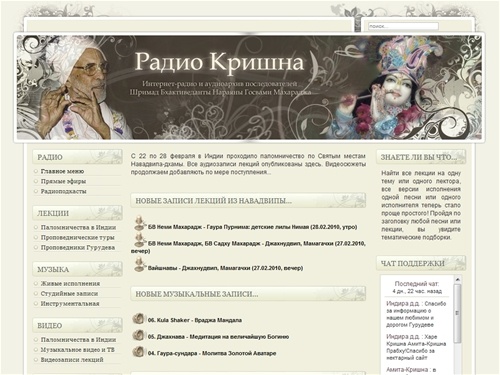Open "Проповеднические туры" menu item
Image resolution: width=500 pixels, height=375 pixels.
(x=78, y=237)
